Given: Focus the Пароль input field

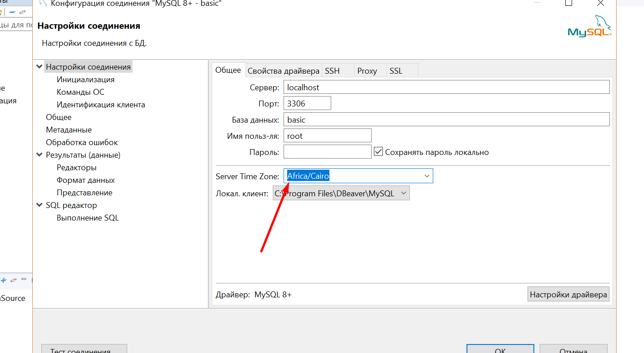Looking at the screenshot, I should coord(328,151).
